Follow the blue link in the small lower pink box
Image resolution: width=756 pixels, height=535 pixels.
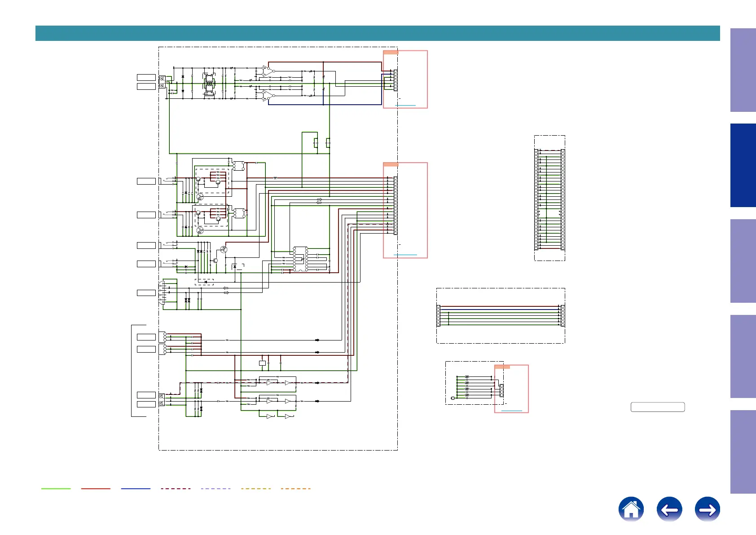coord(511,411)
